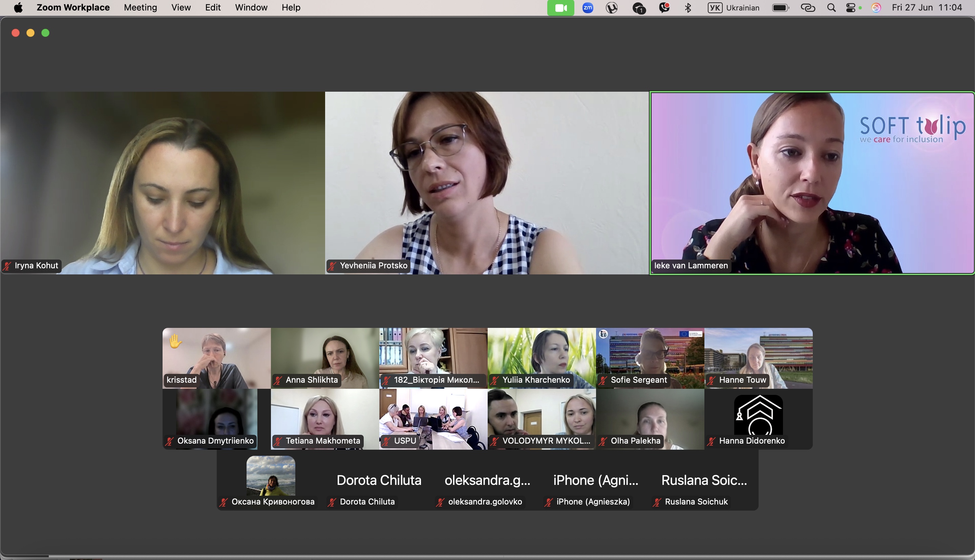Open the Meeting menu
975x560 pixels.
(x=140, y=8)
